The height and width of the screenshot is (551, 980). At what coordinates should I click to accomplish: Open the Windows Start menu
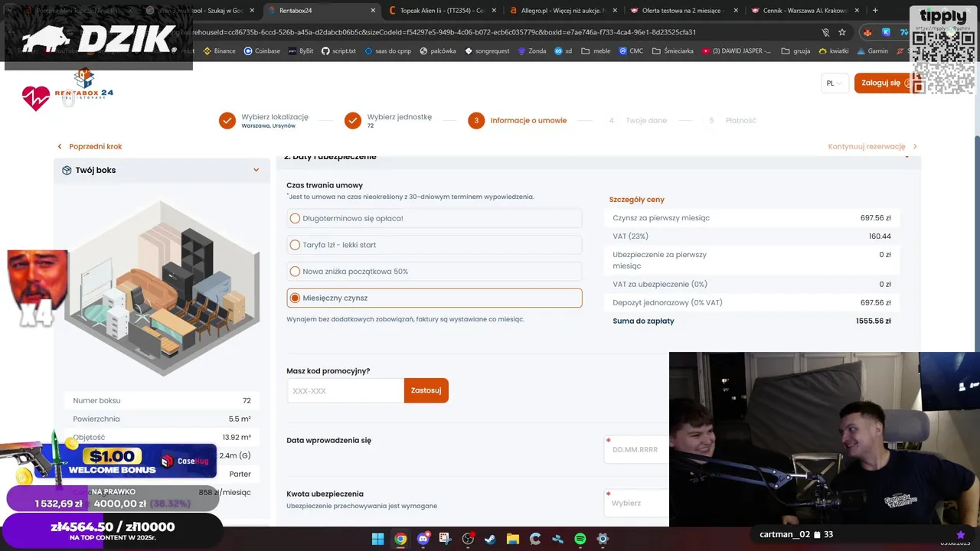(x=377, y=539)
